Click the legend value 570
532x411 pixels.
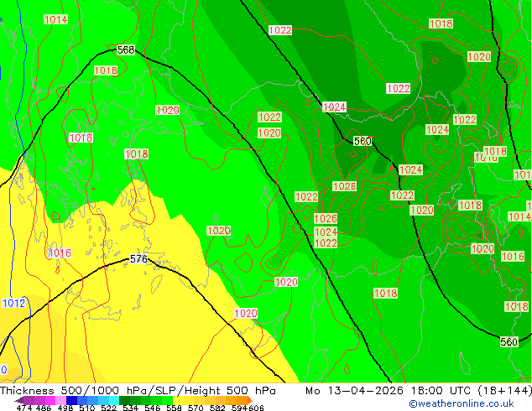(196, 408)
